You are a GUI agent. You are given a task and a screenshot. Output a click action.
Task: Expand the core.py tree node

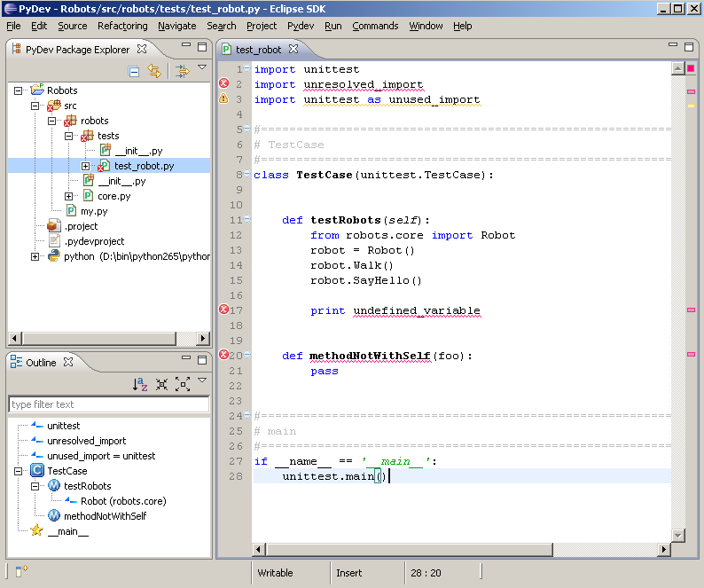pyautogui.click(x=68, y=196)
